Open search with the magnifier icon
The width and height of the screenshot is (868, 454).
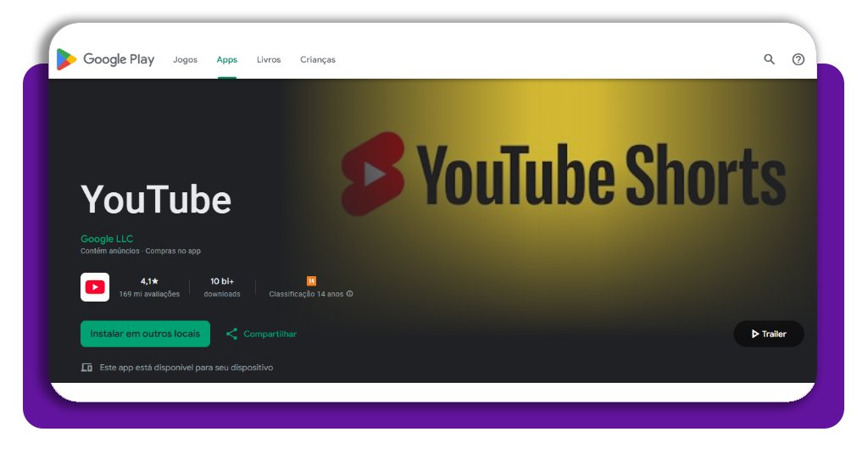click(769, 59)
